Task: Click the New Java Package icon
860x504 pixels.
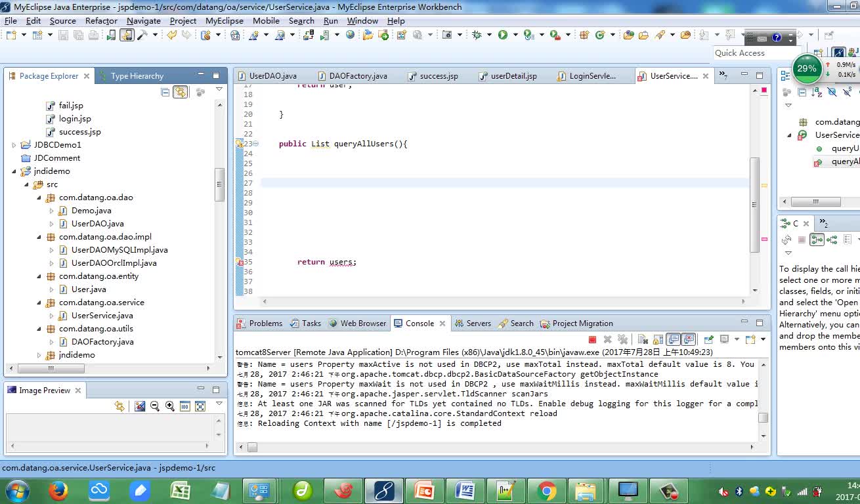Action: (x=583, y=35)
